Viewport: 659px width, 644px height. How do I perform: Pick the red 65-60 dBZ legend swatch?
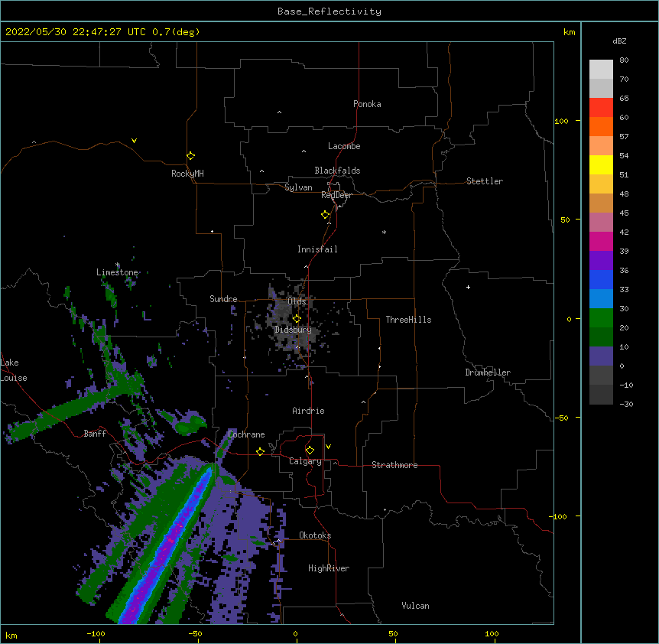(x=601, y=107)
